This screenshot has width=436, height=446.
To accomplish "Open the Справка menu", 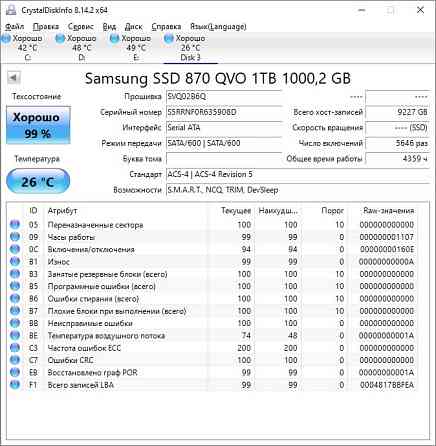I will tap(166, 27).
